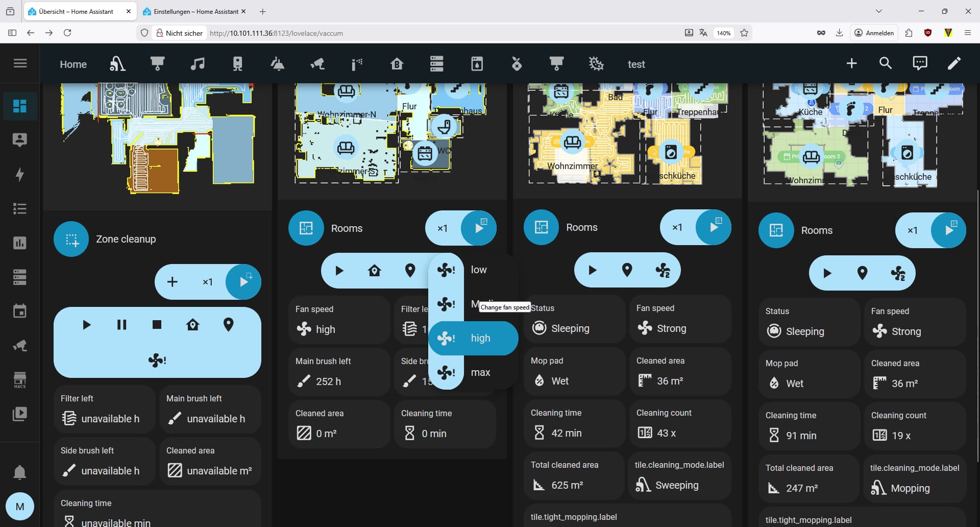Choose low fan speed from the dropdown
Image resolution: width=980 pixels, height=527 pixels.
(473, 270)
